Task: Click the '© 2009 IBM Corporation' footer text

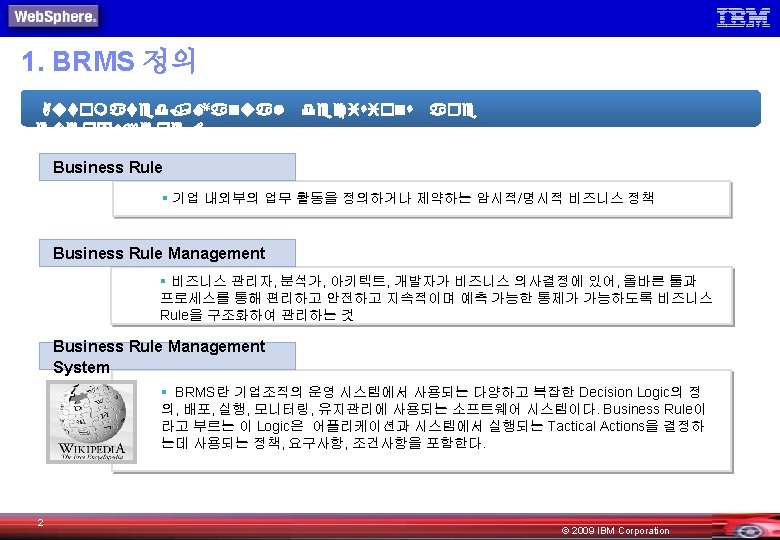Action: tap(615, 531)
